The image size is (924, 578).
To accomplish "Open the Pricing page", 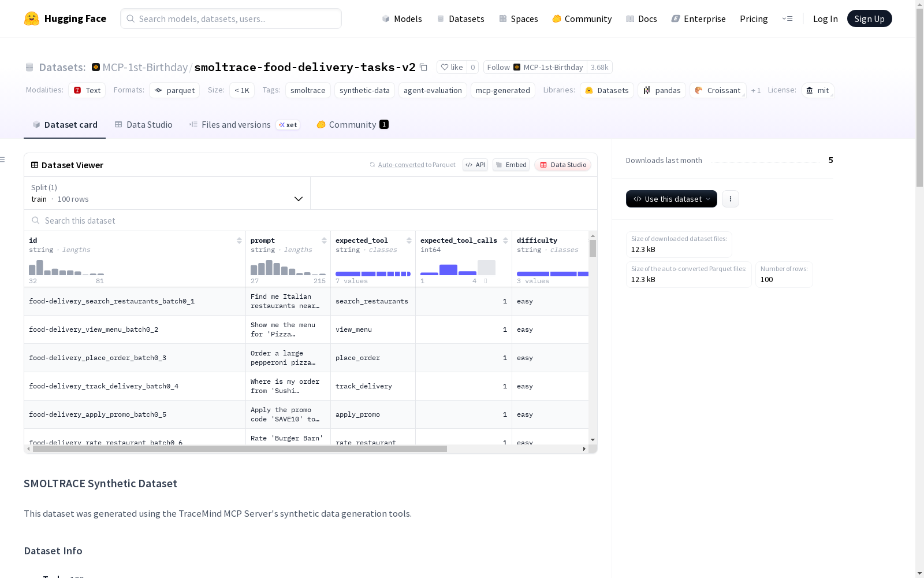I will (754, 18).
